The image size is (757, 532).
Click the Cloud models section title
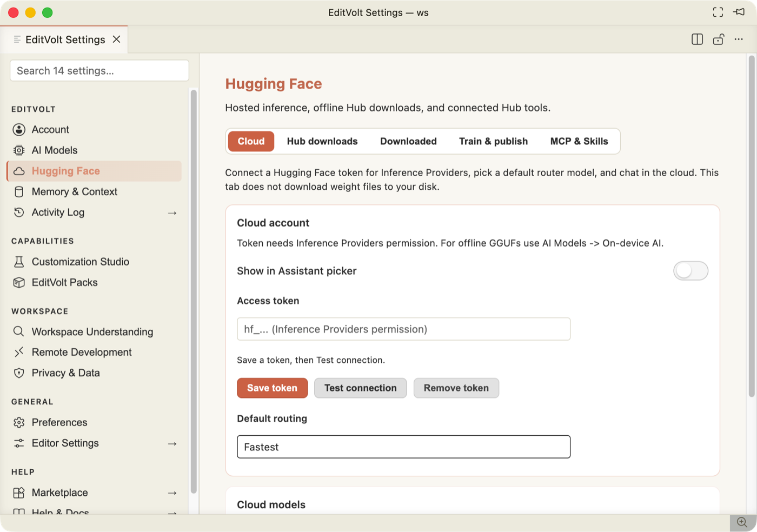point(271,504)
